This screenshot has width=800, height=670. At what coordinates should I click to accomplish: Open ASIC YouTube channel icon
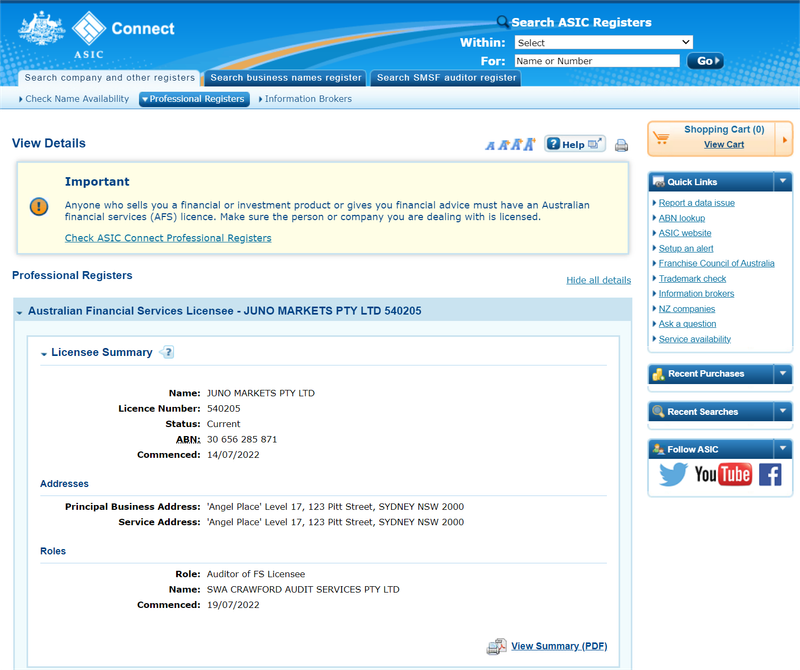(x=723, y=474)
